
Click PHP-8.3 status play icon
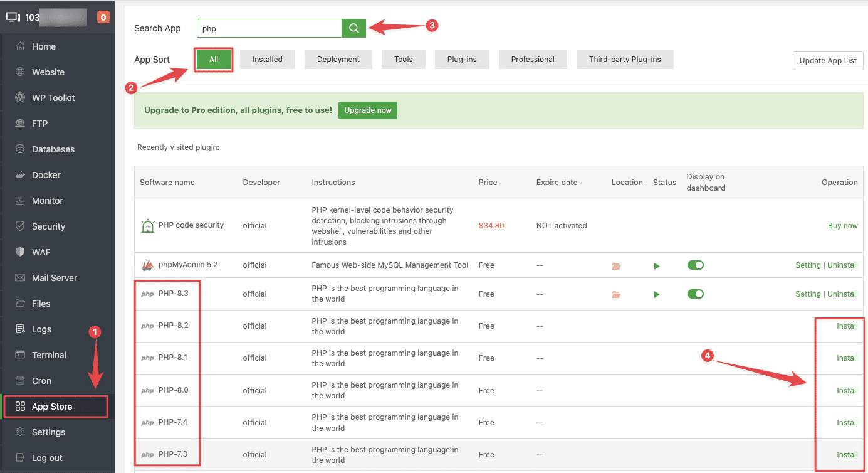[x=657, y=294]
